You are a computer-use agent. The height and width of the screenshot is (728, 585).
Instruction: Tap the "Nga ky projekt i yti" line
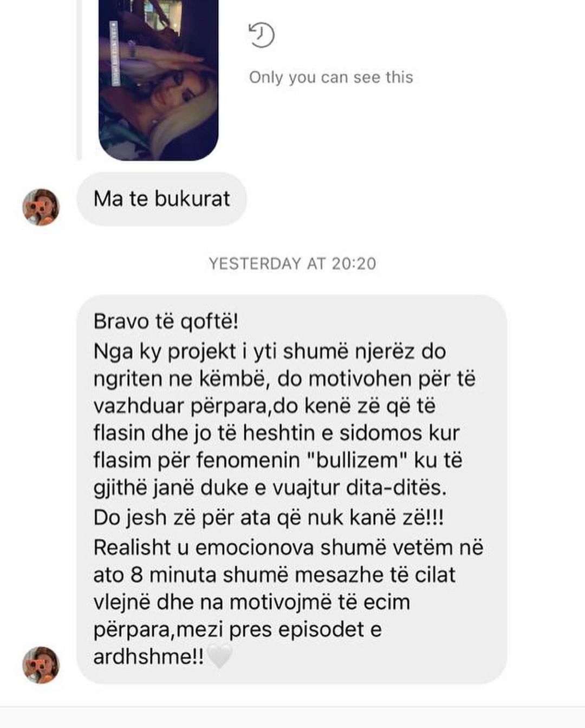tap(269, 351)
